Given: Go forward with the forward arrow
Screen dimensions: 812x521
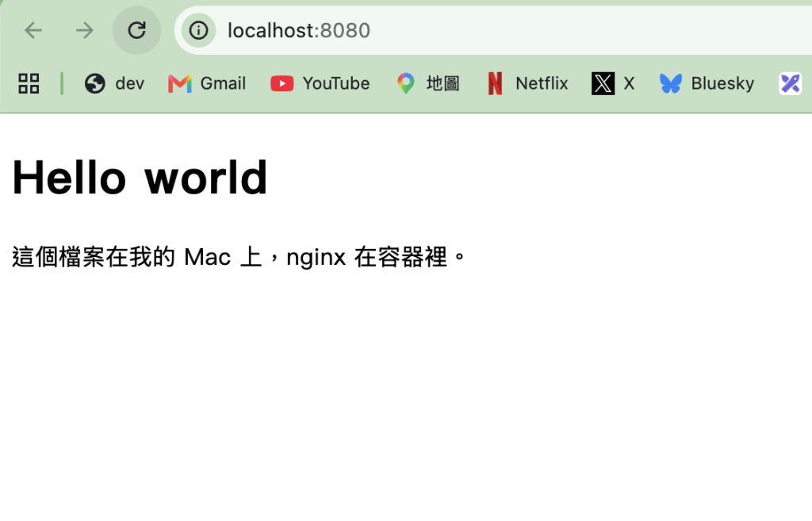Looking at the screenshot, I should (x=84, y=31).
